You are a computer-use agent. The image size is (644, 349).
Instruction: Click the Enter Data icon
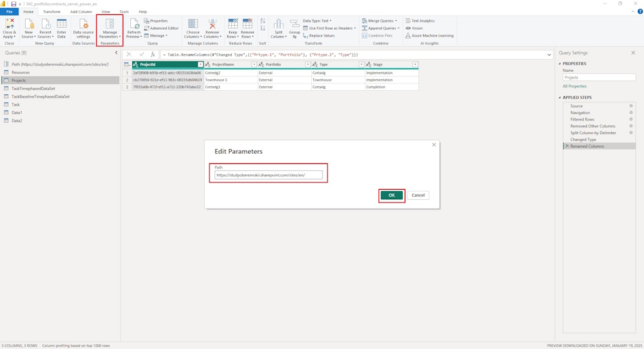(62, 24)
